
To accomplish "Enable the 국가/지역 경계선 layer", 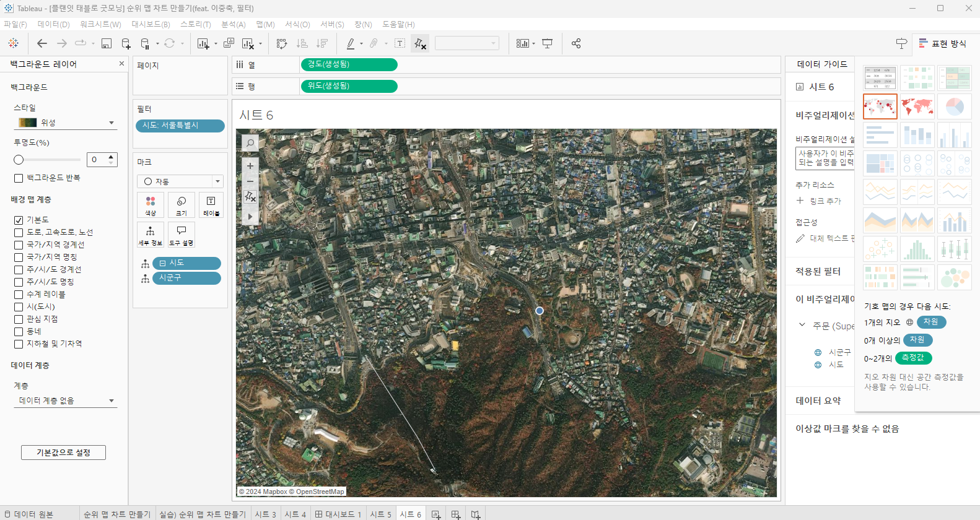I will pos(19,245).
